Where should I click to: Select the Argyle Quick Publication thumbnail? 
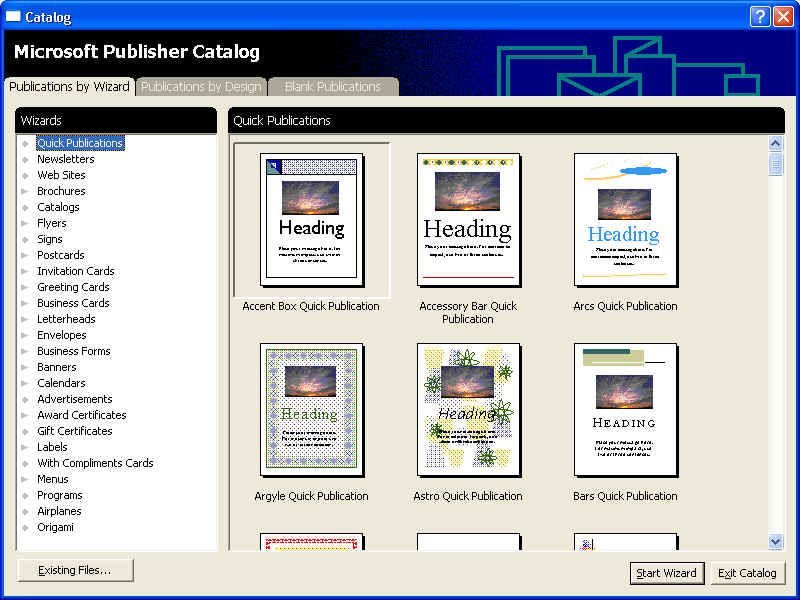pyautogui.click(x=311, y=410)
